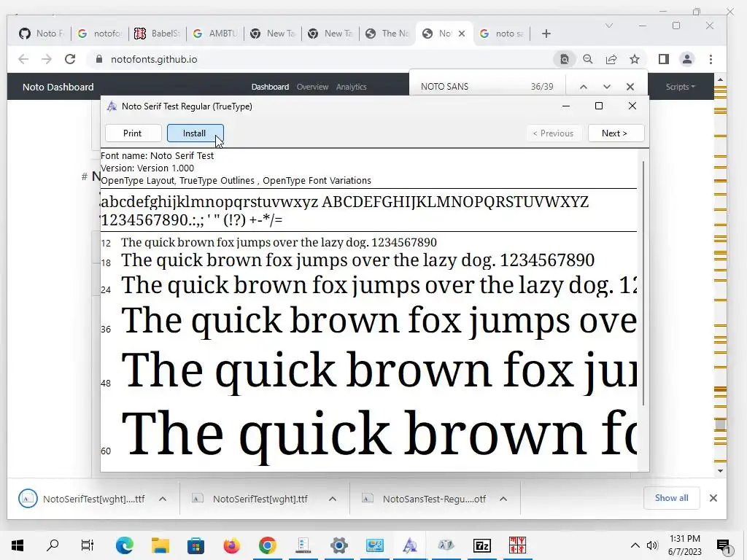Open Microsoft Store from taskbar
The width and height of the screenshot is (747, 560).
click(x=196, y=545)
